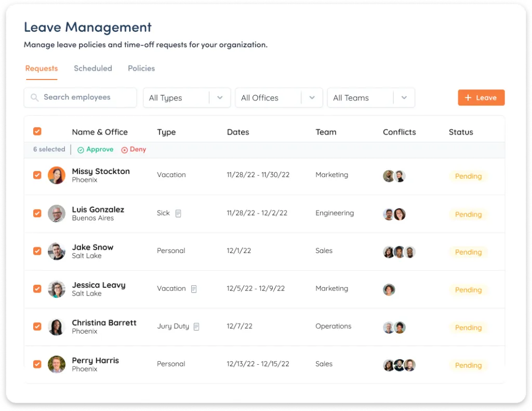The image size is (532, 411).
Task: Click the date range 11/28/22 - 11/30/22
Action: coord(258,175)
